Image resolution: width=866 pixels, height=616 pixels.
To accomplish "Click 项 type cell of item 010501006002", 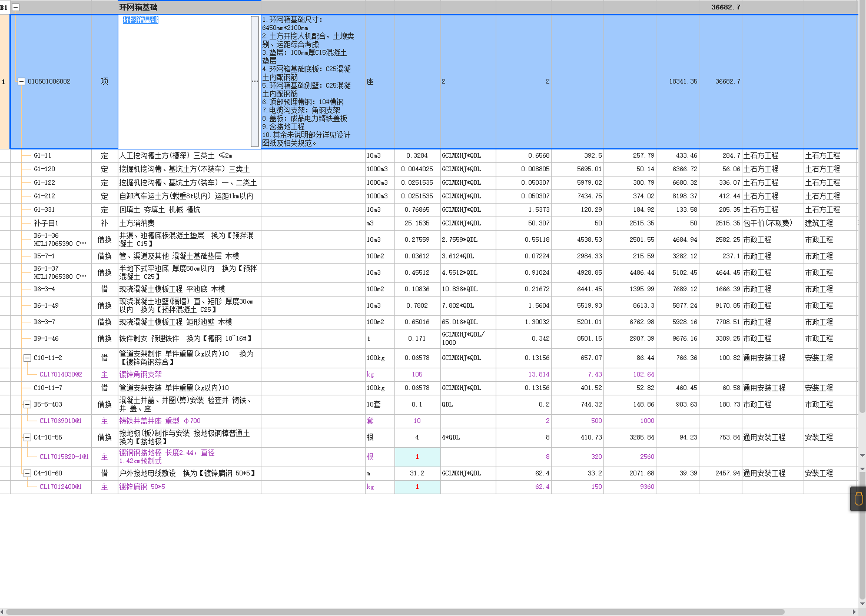I will (x=105, y=81).
